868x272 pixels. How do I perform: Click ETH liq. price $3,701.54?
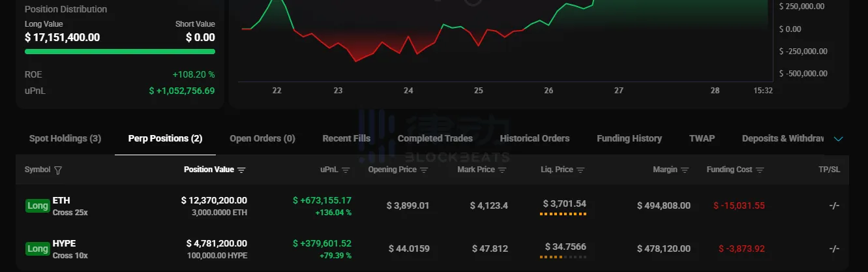[x=564, y=204]
